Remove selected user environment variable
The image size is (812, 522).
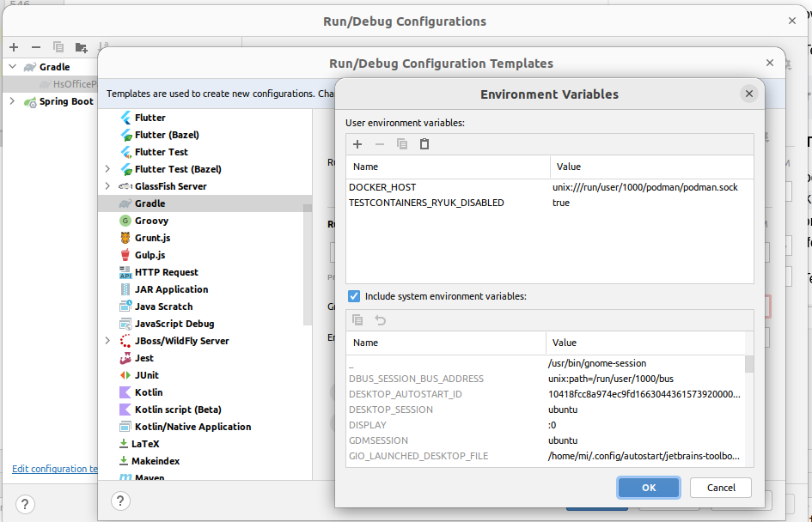[380, 144]
